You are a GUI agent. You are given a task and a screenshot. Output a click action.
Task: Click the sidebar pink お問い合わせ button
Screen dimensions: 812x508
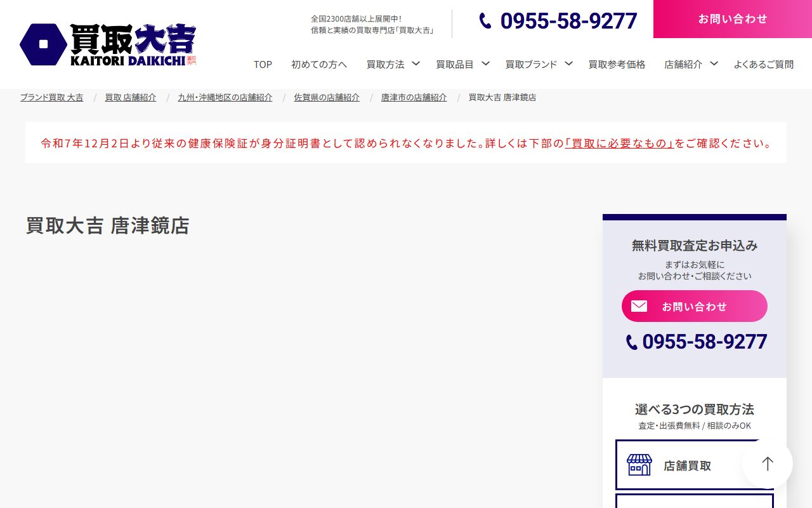[695, 306]
